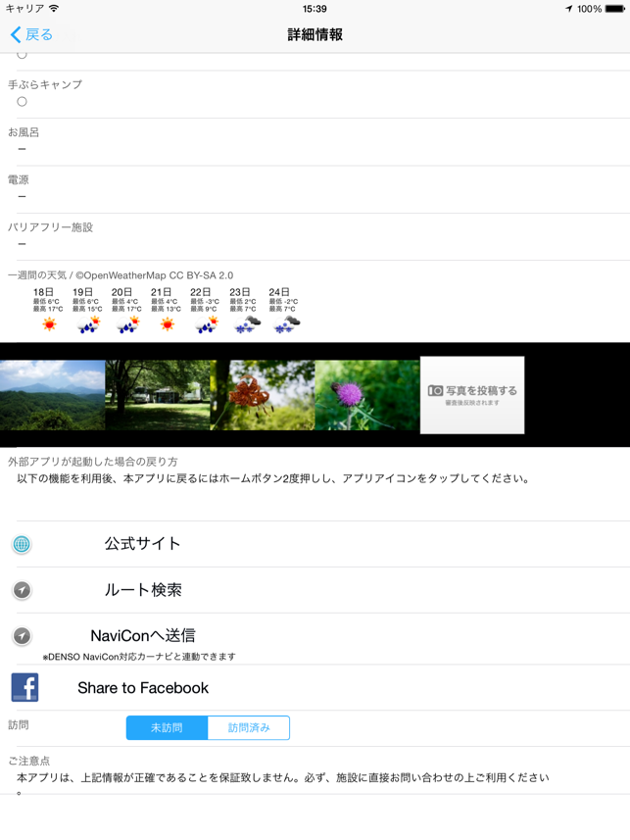Choose NaviConへ送信 option
The width and height of the screenshot is (630, 840).
[x=143, y=635]
